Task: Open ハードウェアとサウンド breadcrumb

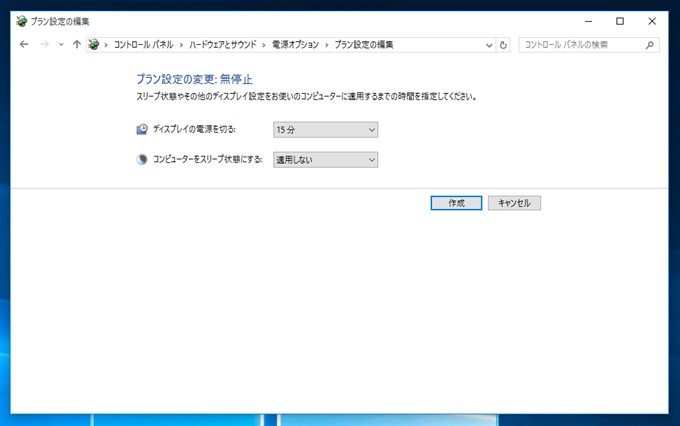Action: [222, 45]
